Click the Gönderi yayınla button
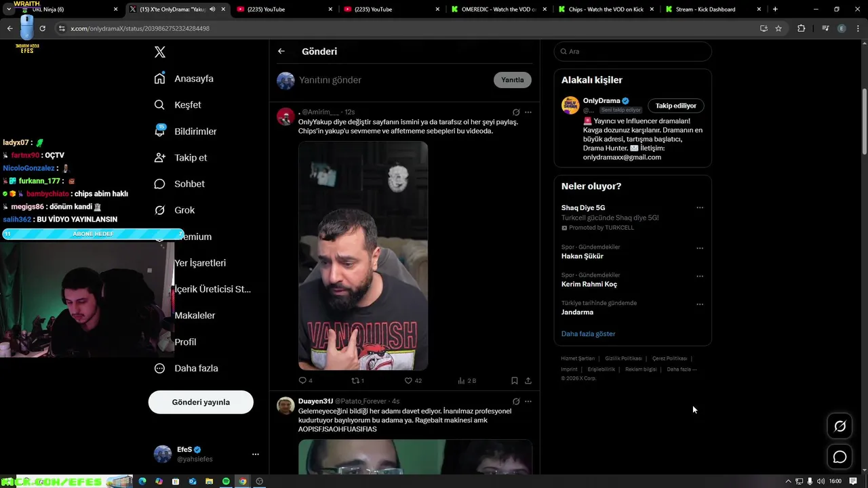 coord(201,402)
